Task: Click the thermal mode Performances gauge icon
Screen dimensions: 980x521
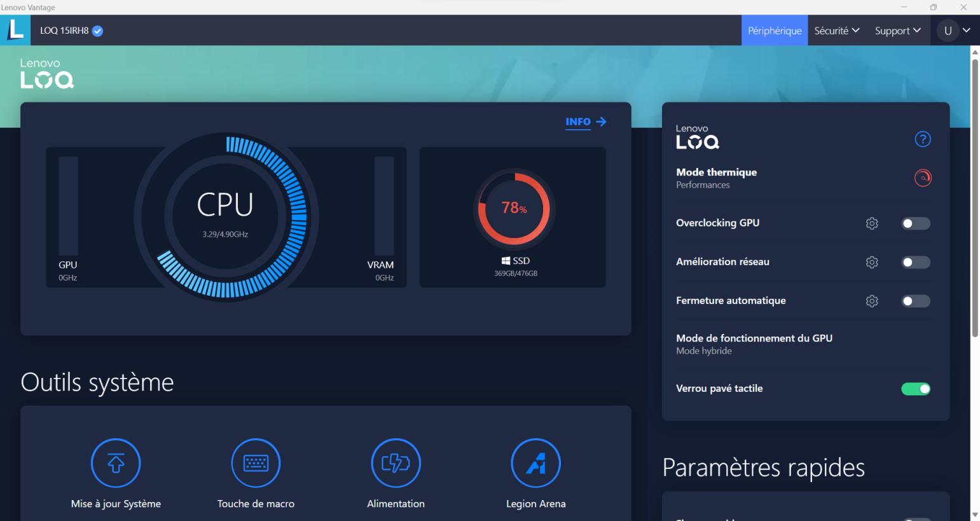Action: tap(922, 178)
